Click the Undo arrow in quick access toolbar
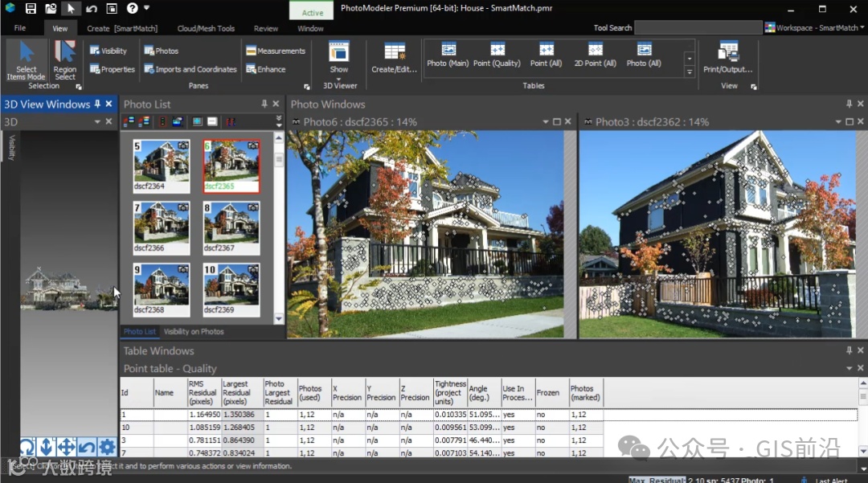 (92, 8)
